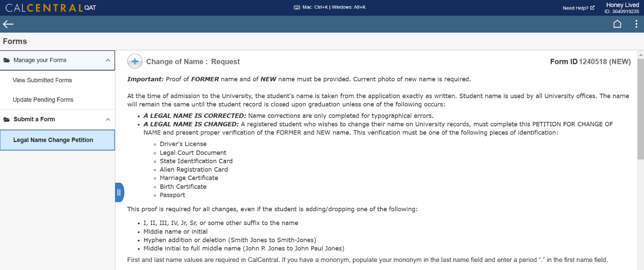Screen dimensions: 644x270
Task: Click the scroll-up arrow on the scrollbar
Action: 640,54
